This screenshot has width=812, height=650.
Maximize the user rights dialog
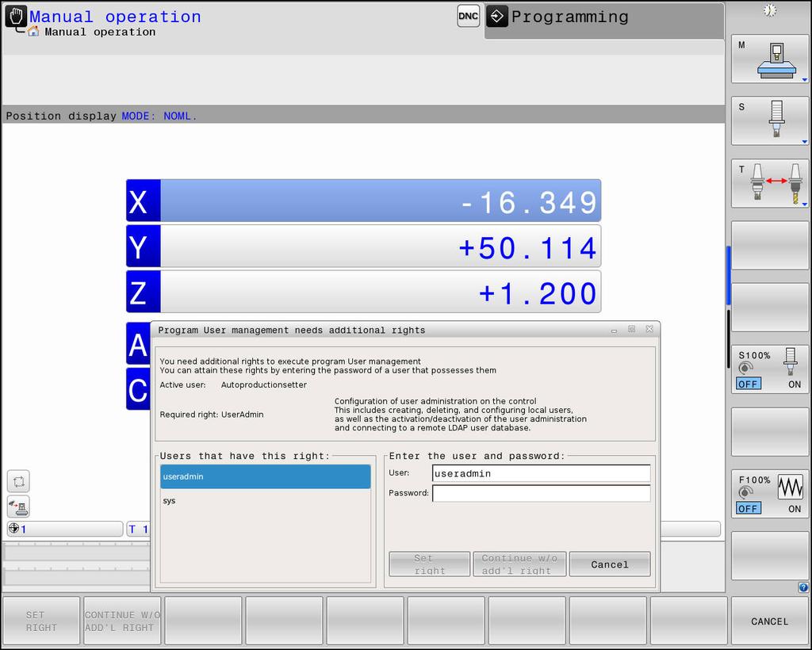click(x=632, y=329)
